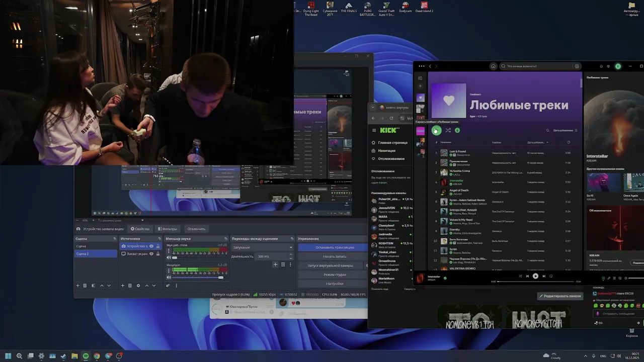Skip to next track in Spotify
This screenshot has height=362, width=644.
pos(543,276)
